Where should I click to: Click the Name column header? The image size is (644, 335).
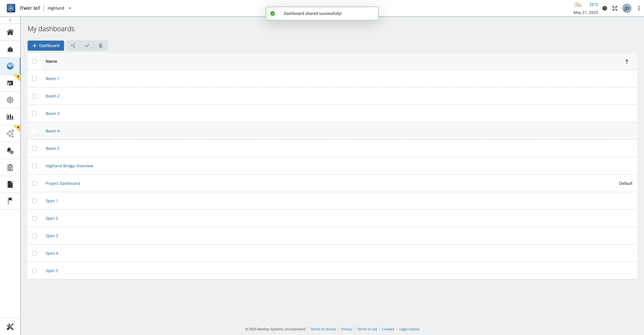pos(51,61)
